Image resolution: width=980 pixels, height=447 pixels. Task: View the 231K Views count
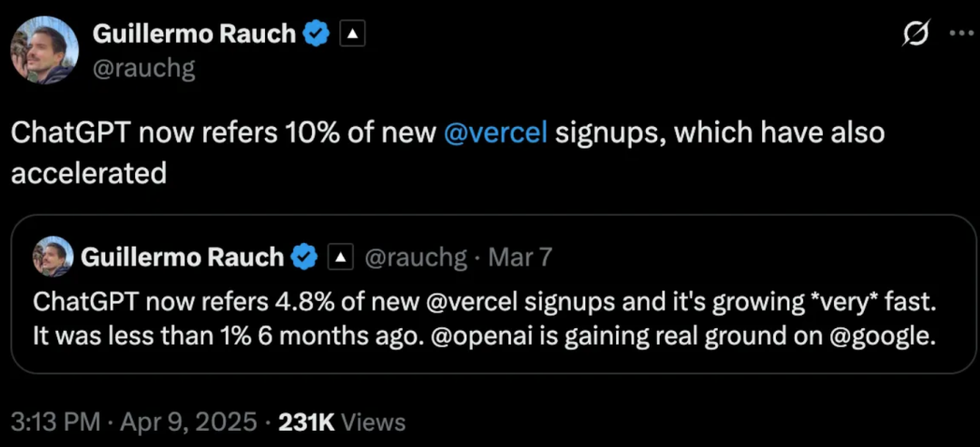tap(343, 422)
